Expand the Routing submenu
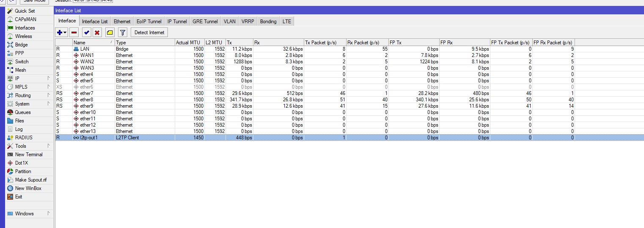 pyautogui.click(x=48, y=95)
